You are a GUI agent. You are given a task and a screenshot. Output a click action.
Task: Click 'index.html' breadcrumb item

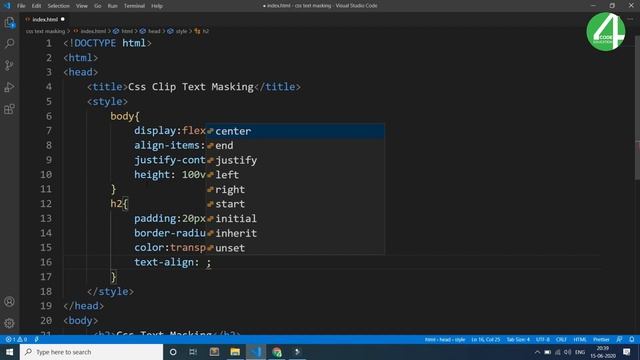tap(93, 31)
